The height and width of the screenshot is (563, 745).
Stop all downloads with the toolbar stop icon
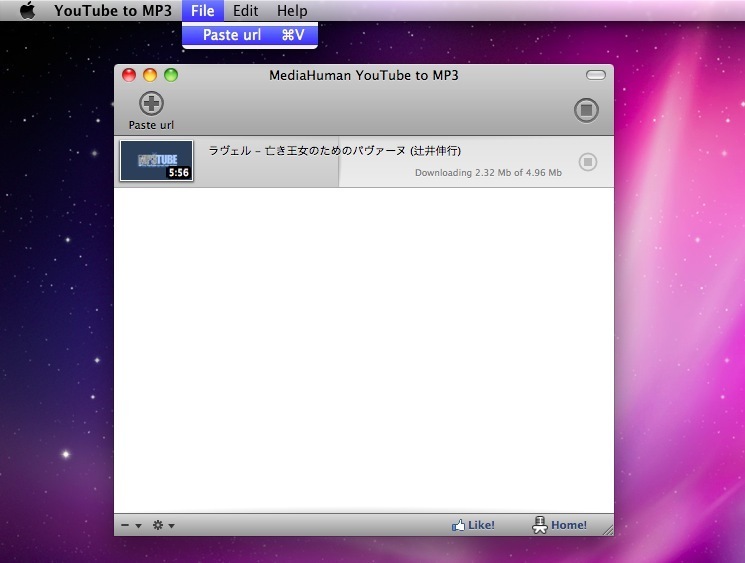[x=586, y=110]
